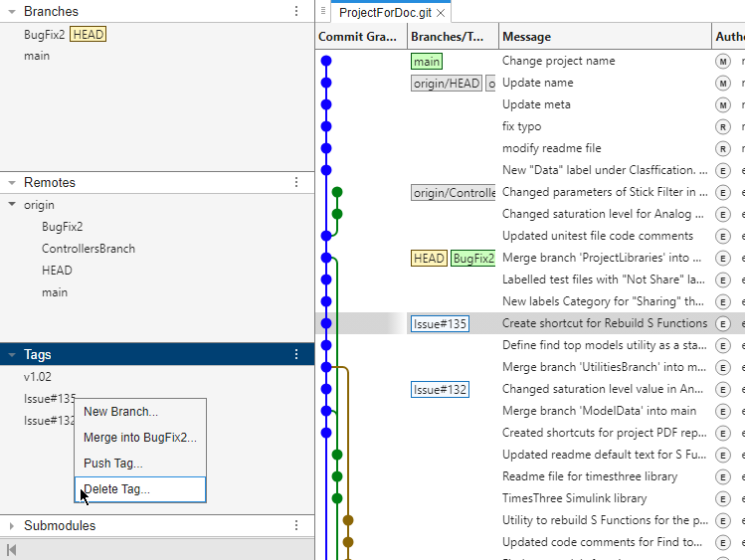
Task: Collapse the Remotes section
Action: pyautogui.click(x=12, y=183)
